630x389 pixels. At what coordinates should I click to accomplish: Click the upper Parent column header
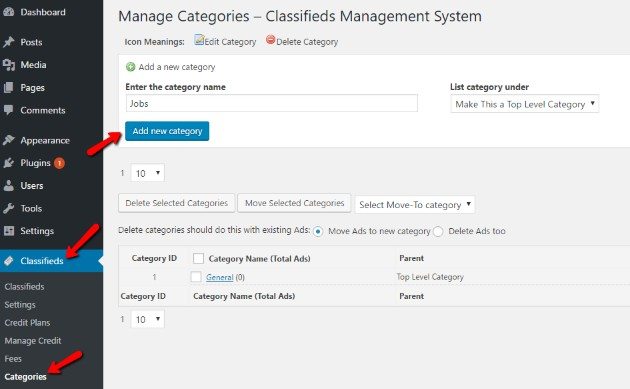[411, 258]
